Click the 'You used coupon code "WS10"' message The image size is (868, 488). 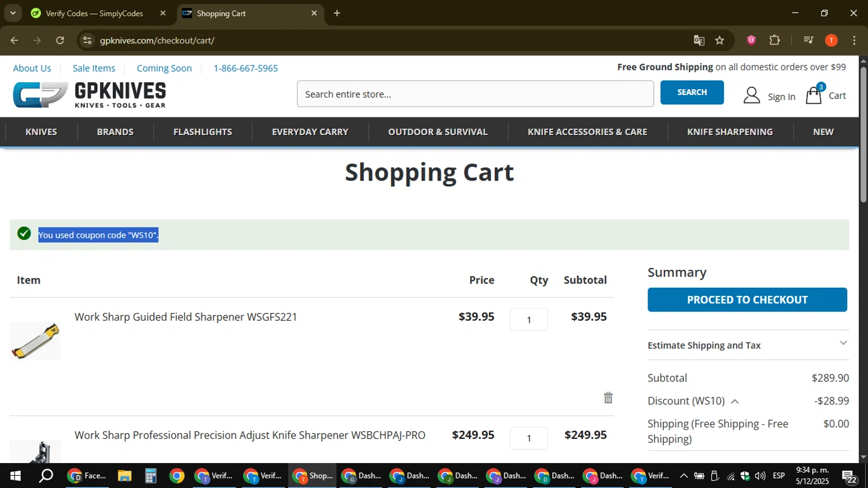98,235
